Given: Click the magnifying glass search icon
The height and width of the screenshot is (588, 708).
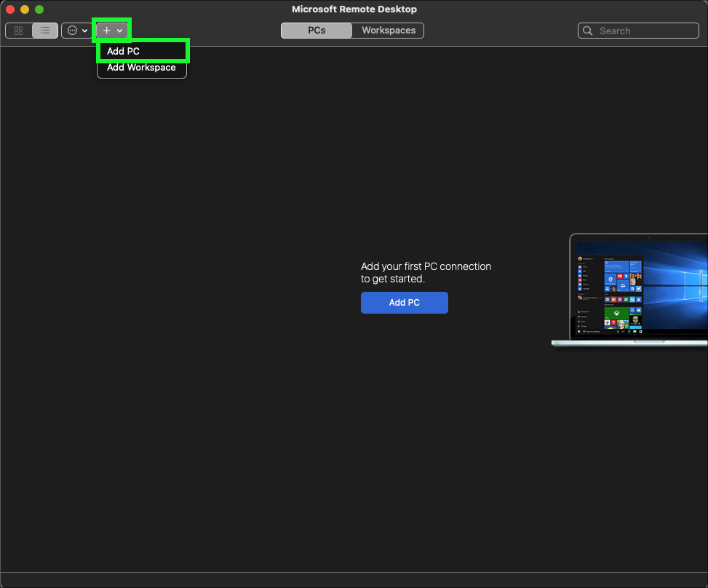Looking at the screenshot, I should click(589, 31).
